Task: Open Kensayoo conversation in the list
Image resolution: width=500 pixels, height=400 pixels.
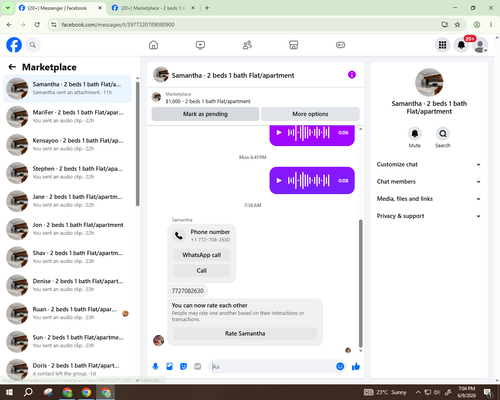Action: [x=67, y=145]
